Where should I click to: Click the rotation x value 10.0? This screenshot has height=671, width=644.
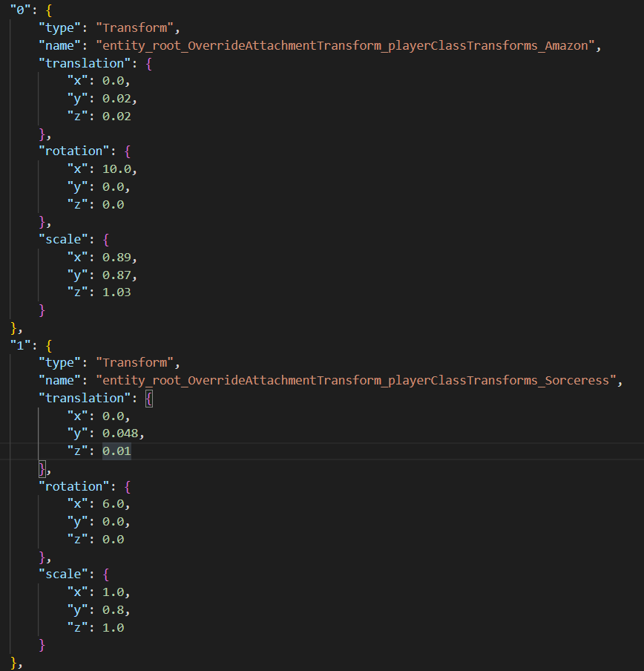[116, 169]
